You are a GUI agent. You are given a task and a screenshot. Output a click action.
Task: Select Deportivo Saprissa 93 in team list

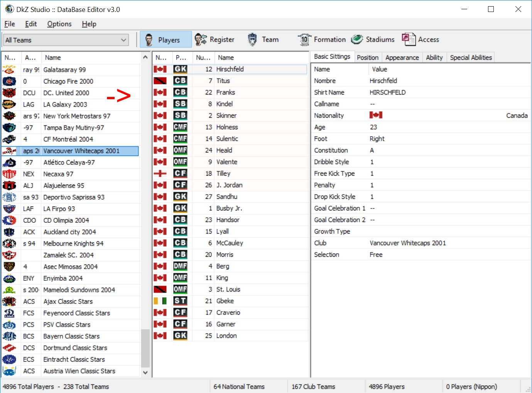click(70, 197)
